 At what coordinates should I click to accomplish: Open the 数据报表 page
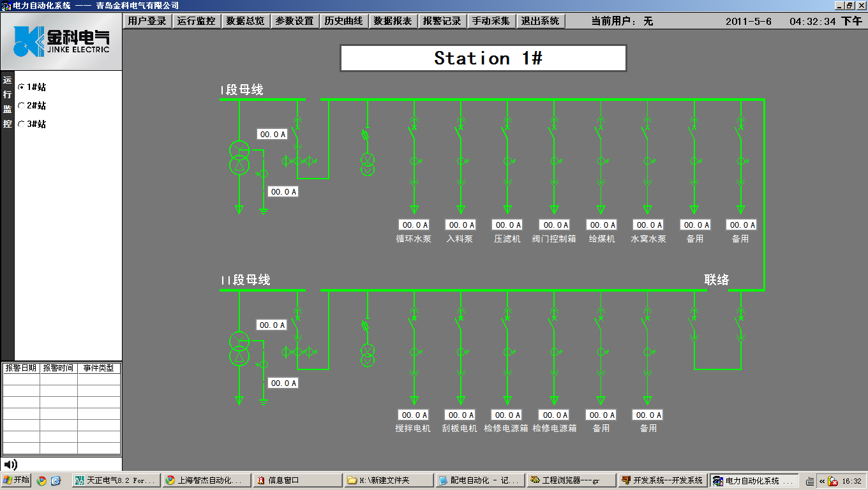click(x=393, y=21)
